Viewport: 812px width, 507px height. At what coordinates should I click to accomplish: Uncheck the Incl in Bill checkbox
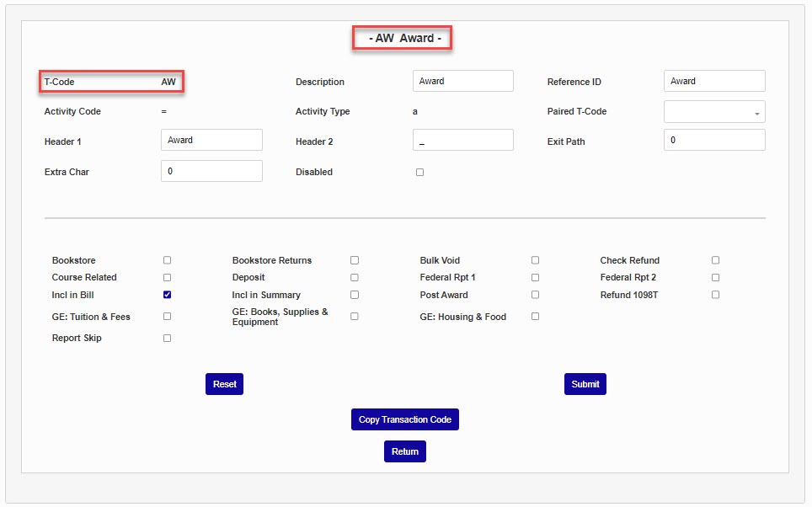pos(167,295)
